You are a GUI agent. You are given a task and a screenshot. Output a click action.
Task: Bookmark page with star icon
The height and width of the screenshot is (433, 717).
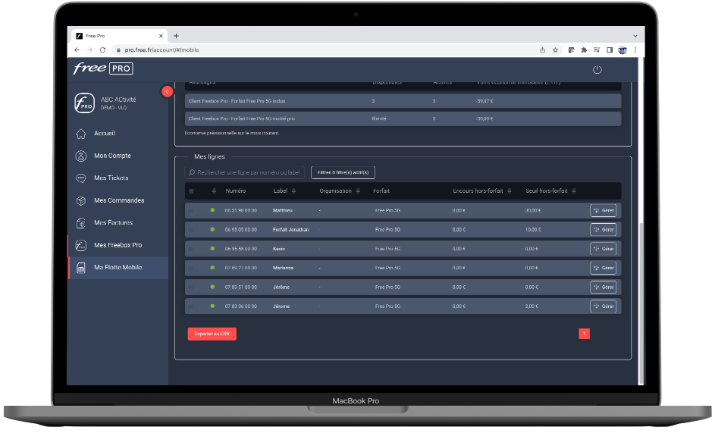(555, 50)
